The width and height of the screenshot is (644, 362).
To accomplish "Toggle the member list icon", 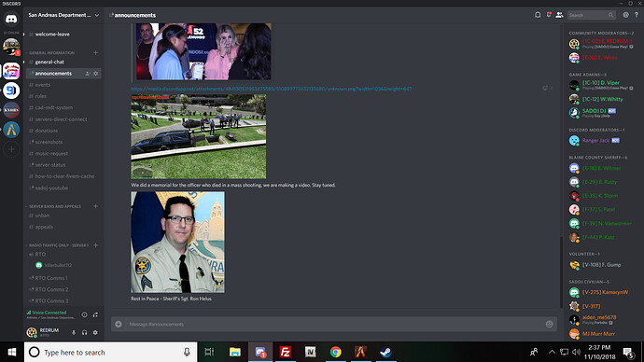I will click(559, 15).
